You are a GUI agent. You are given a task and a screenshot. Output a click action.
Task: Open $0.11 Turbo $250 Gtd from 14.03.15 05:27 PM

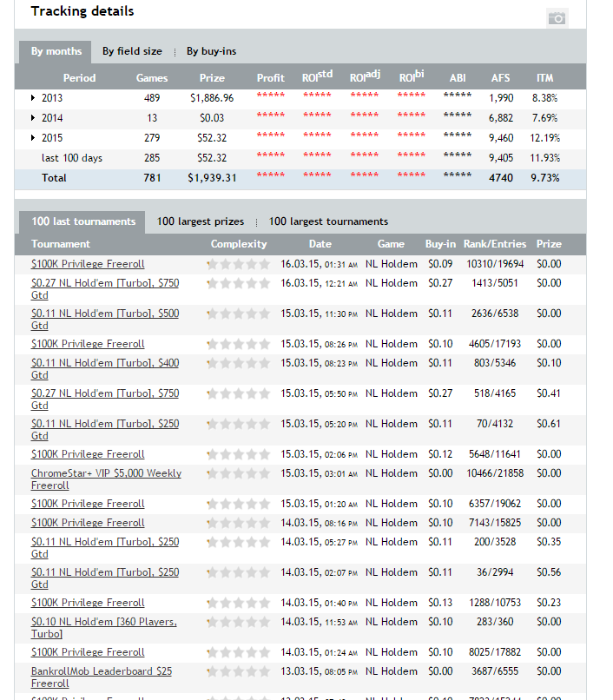tap(105, 548)
